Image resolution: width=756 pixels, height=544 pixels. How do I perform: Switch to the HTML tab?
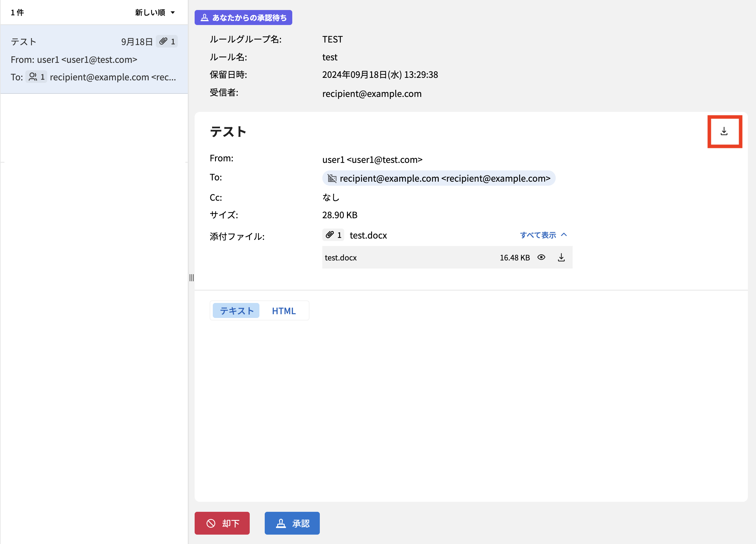[x=284, y=310]
